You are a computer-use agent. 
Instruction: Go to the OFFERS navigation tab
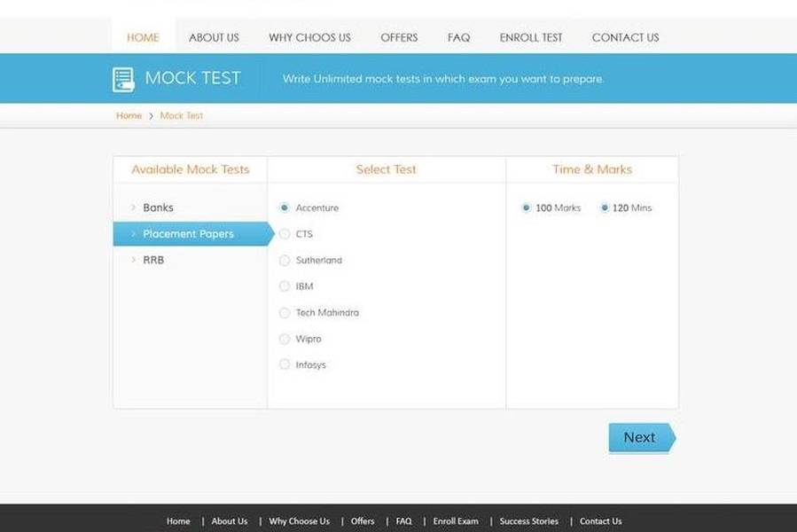(x=399, y=37)
